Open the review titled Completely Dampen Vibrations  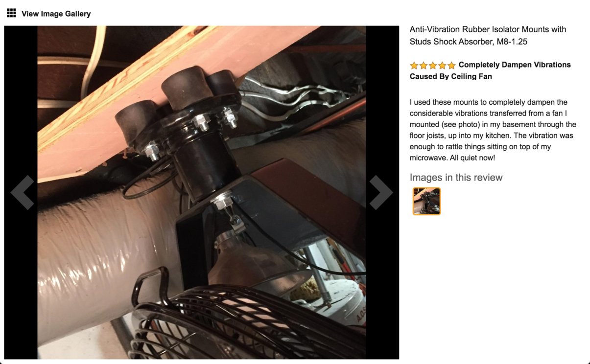(x=490, y=70)
